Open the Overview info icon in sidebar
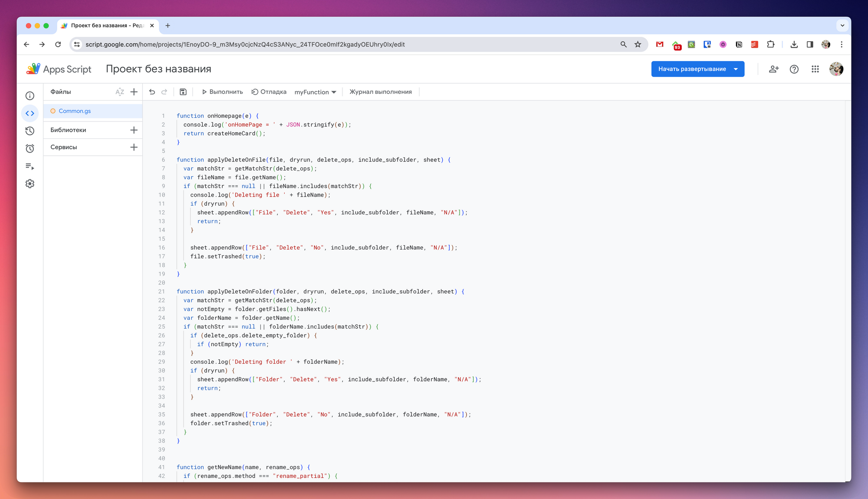Screen dimensions: 868x499 pos(30,96)
